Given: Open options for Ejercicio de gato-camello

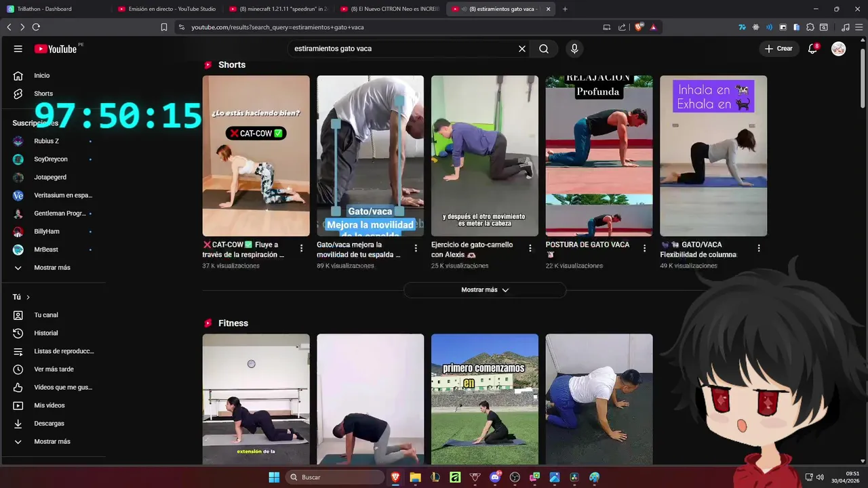Looking at the screenshot, I should (530, 248).
